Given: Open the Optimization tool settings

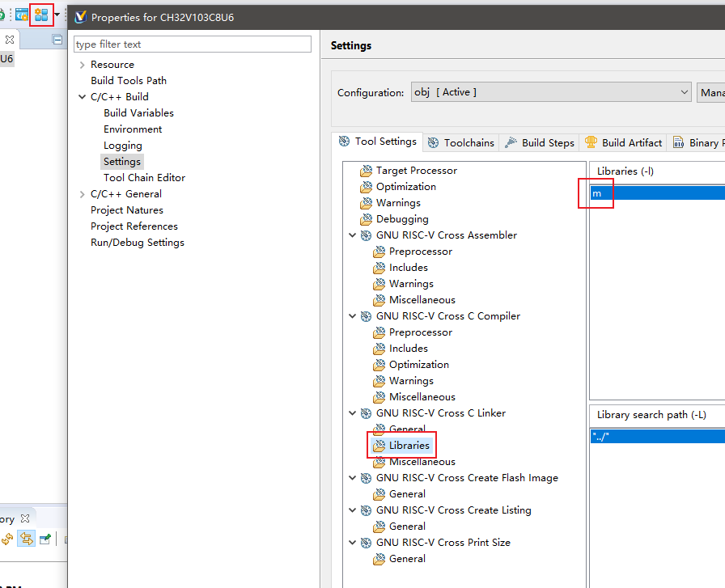Looking at the screenshot, I should (x=406, y=187).
